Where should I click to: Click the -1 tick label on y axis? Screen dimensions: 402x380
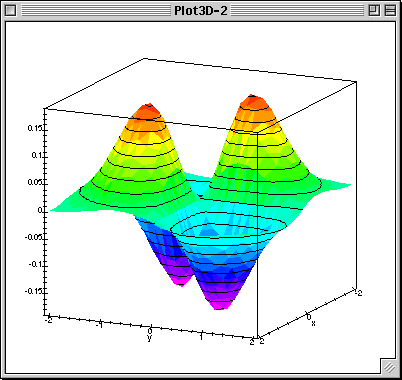click(99, 324)
